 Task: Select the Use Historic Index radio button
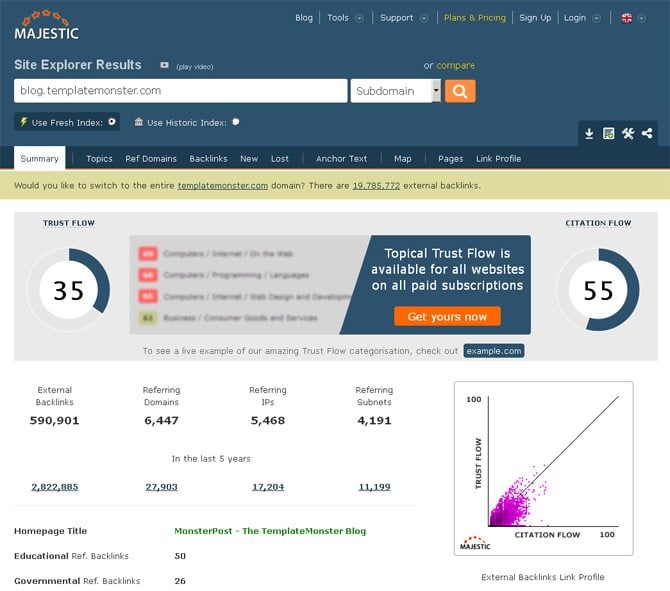coord(236,122)
